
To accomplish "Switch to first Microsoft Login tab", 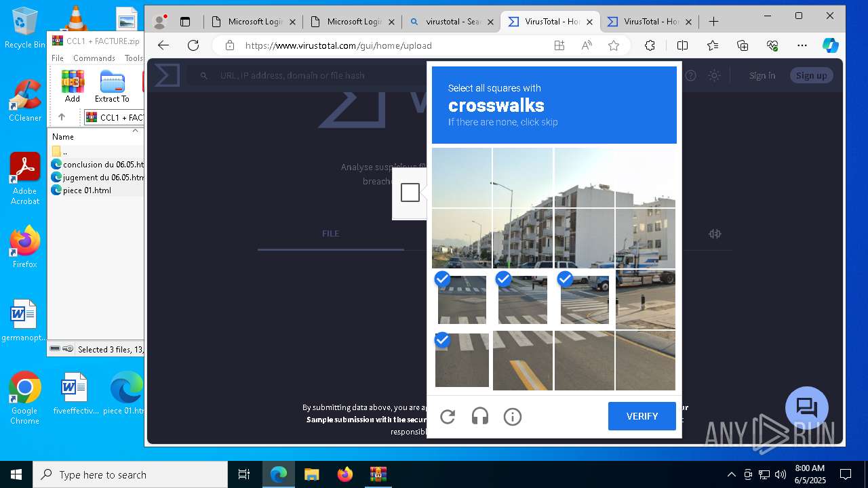I will coord(254,22).
